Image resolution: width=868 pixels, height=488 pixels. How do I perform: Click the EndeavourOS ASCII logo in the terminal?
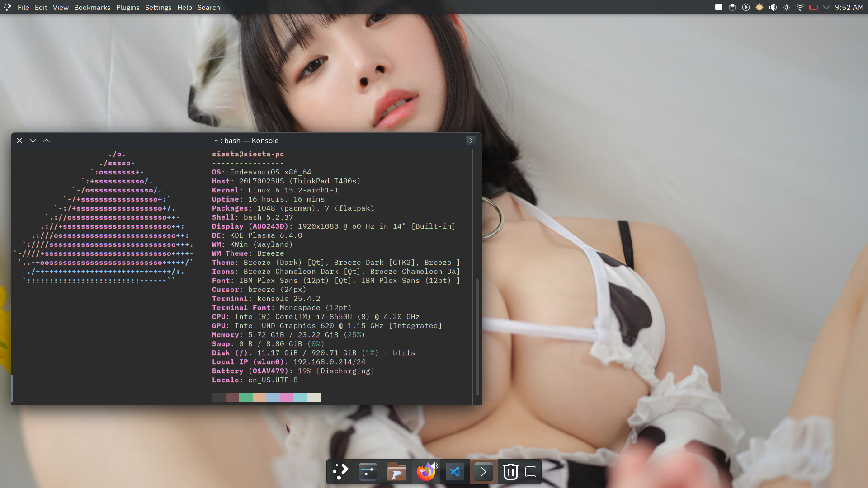(104, 217)
